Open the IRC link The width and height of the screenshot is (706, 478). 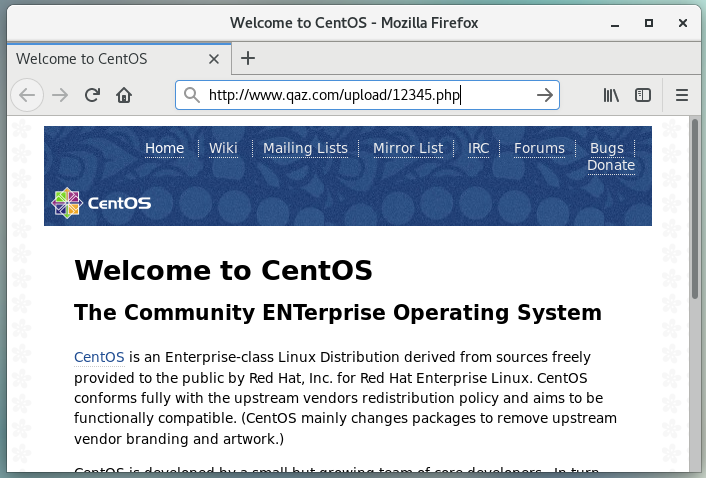(478, 148)
